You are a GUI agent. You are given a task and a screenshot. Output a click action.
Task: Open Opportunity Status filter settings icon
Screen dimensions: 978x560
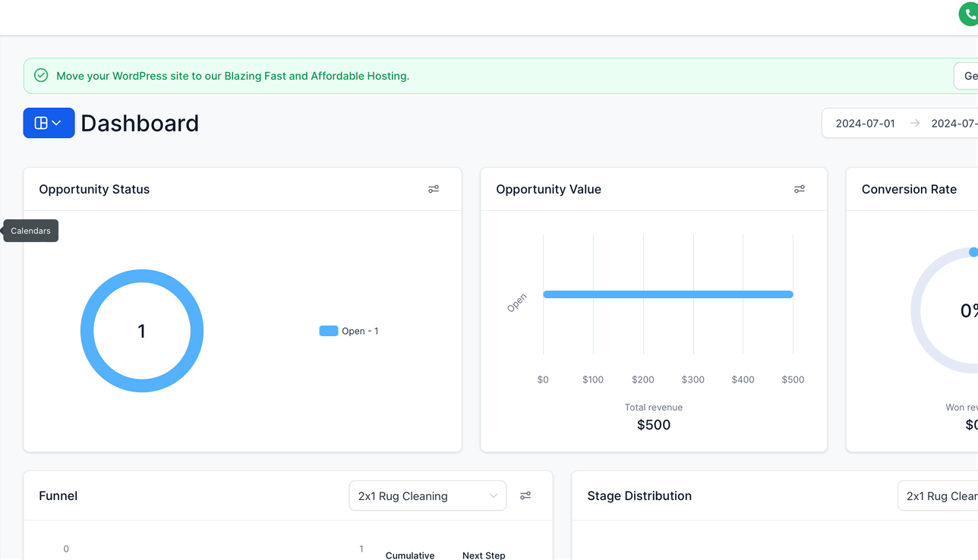tap(434, 189)
